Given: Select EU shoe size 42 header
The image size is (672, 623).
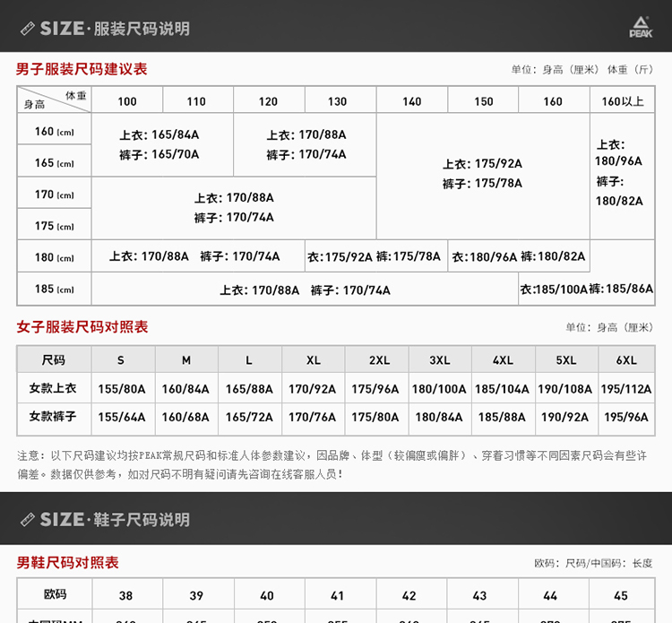Looking at the screenshot, I should (409, 595).
